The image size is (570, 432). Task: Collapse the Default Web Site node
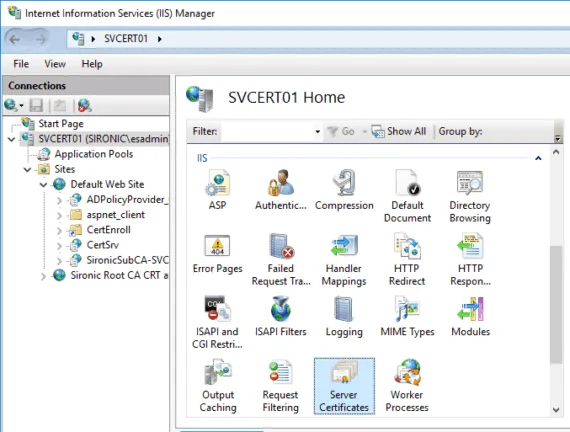(x=43, y=185)
